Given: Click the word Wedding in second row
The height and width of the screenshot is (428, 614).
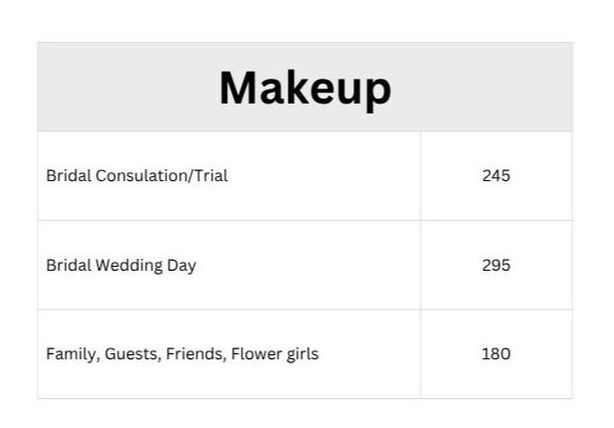Looking at the screenshot, I should (x=133, y=265).
